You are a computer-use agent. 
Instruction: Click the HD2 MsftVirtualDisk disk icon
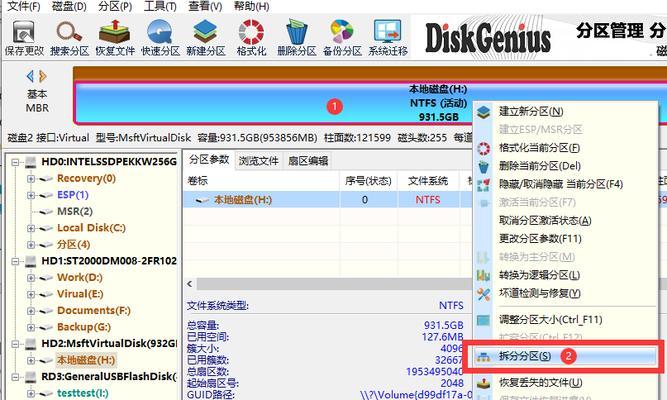point(31,344)
